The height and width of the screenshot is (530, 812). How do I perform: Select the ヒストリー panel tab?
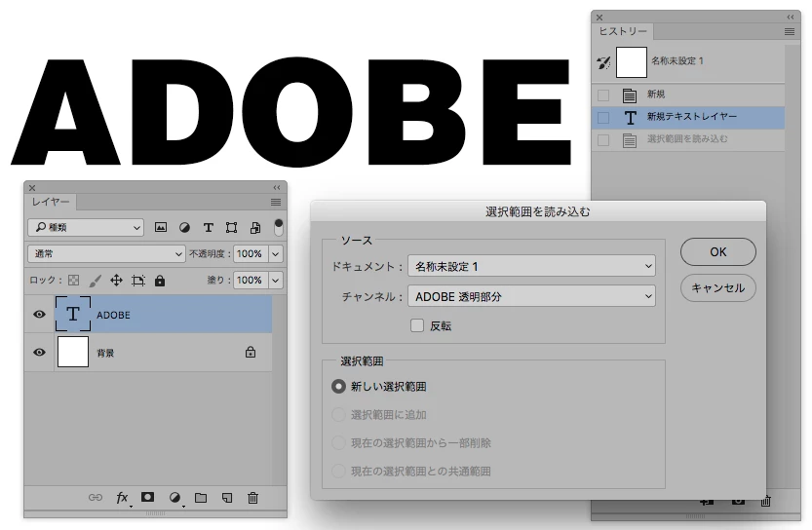click(x=623, y=31)
